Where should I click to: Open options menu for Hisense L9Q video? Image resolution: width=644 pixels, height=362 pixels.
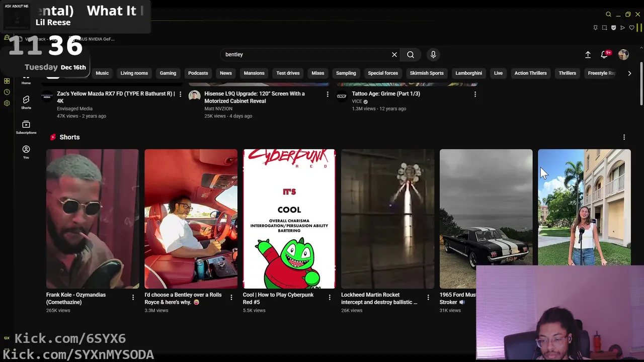(x=328, y=94)
